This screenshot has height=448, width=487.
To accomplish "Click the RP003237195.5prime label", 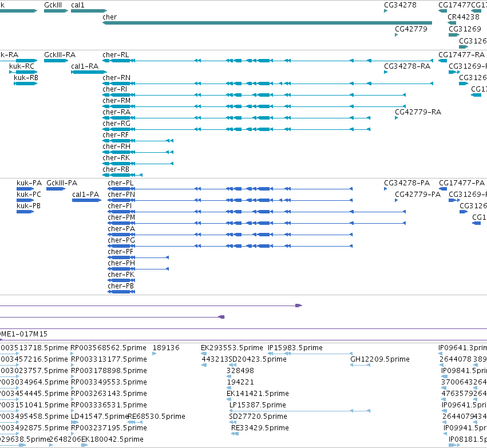I will (109, 428).
